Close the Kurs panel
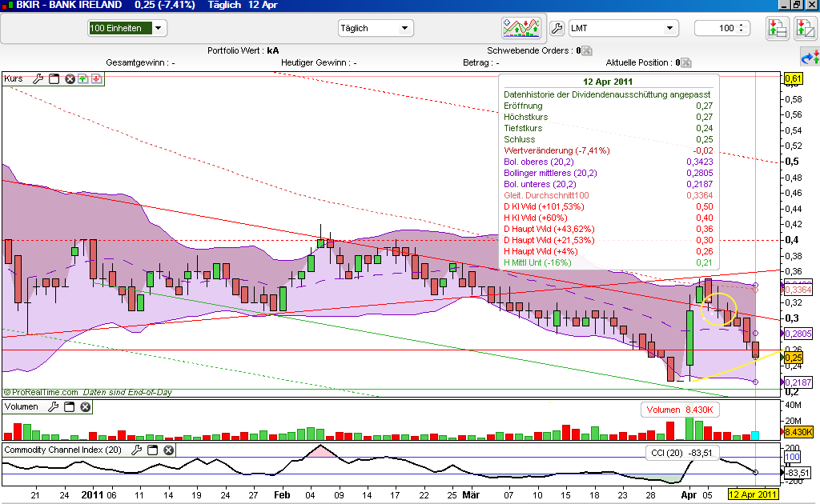Screen dimensions: 820x504 (x=70, y=79)
